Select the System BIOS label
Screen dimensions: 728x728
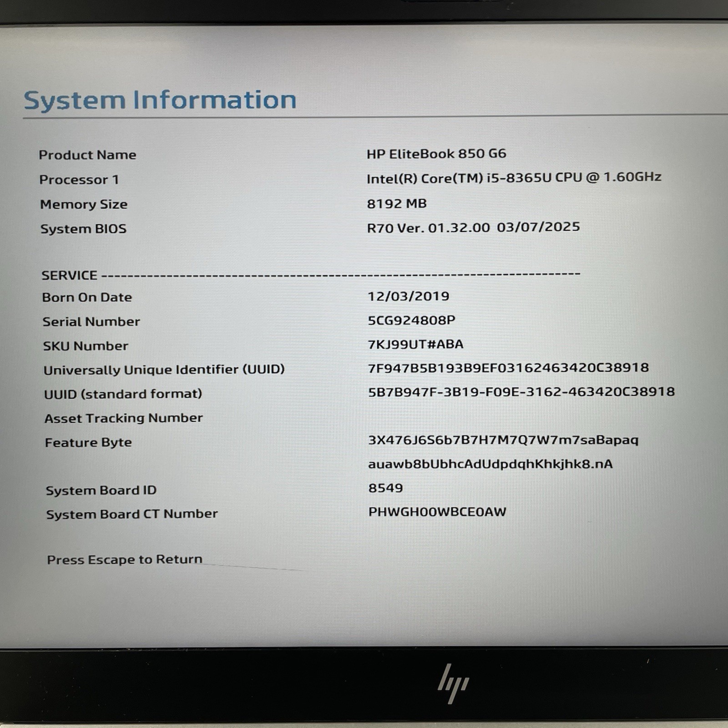point(83,229)
